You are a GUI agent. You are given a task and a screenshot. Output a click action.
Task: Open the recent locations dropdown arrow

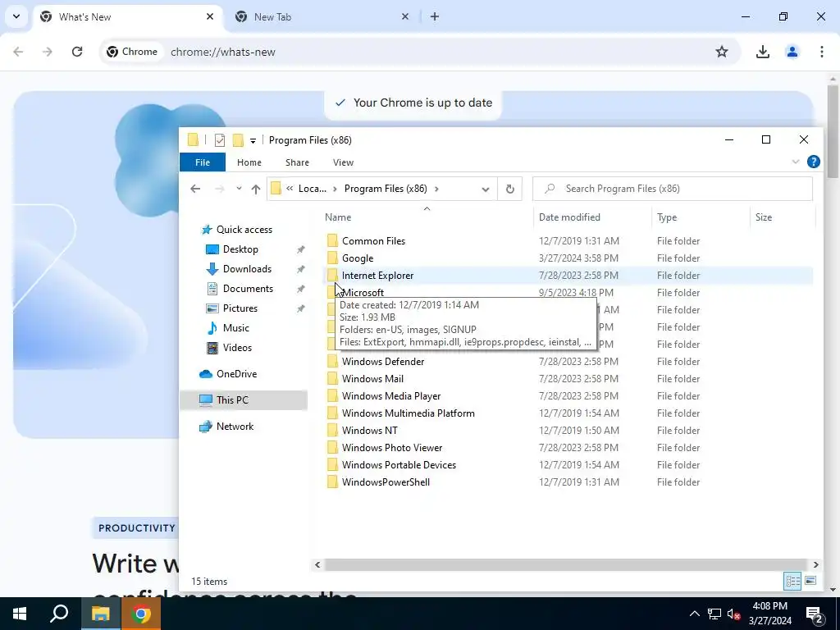pyautogui.click(x=239, y=189)
